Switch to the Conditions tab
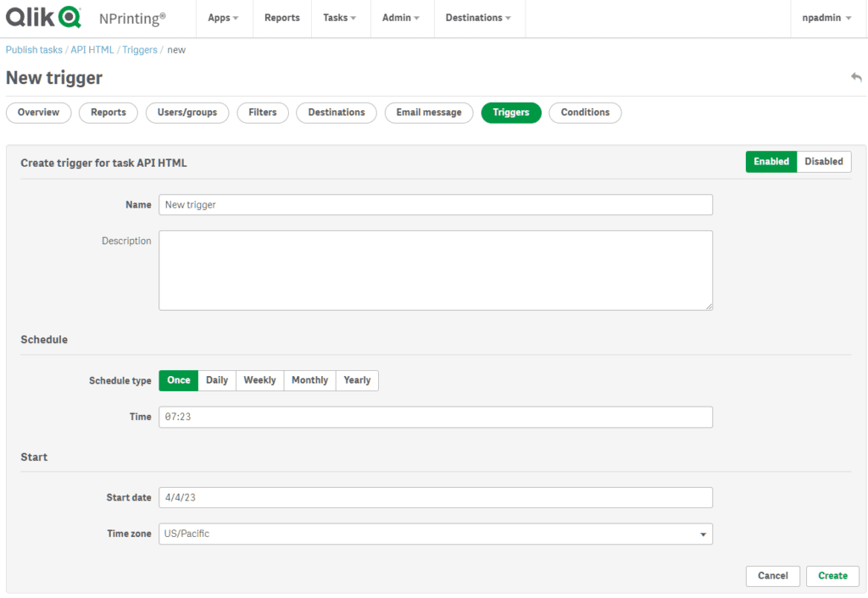Viewport: 868px width, 598px height. pos(585,113)
